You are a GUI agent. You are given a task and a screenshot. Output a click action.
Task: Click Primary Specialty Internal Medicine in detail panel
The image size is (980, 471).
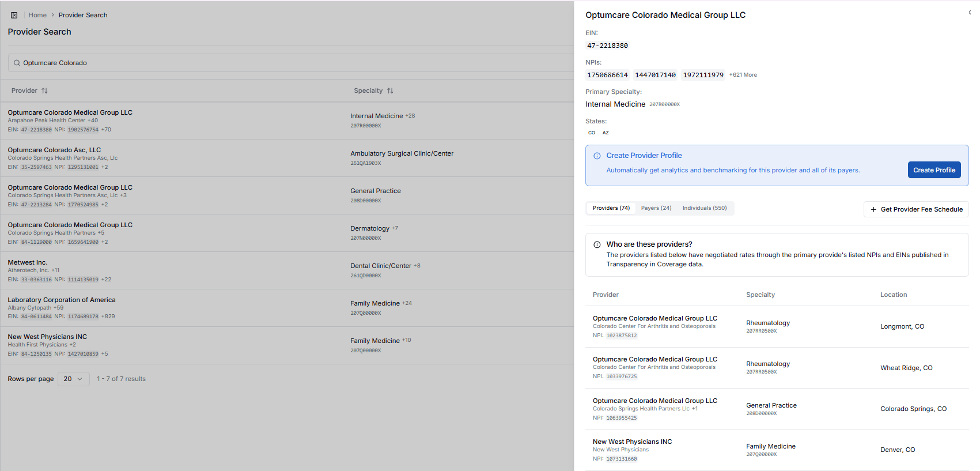(x=615, y=104)
